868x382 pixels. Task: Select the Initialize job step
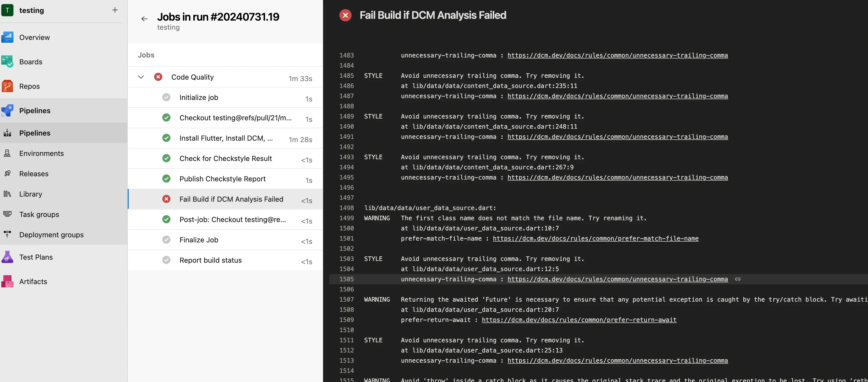pos(198,97)
